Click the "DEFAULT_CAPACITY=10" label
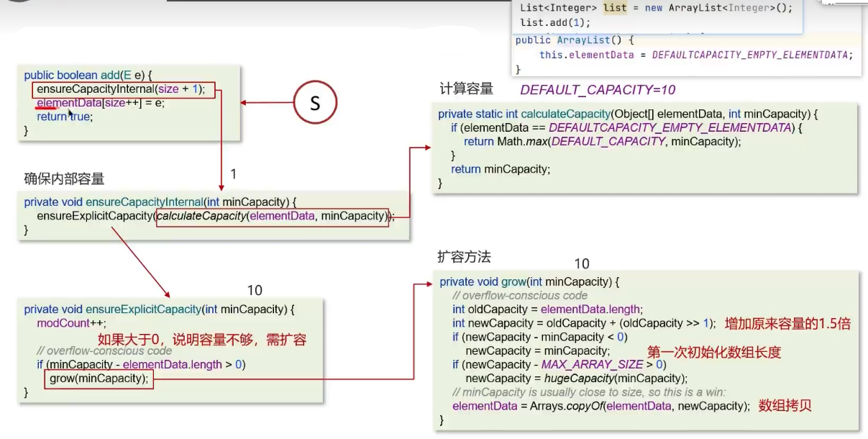Image resolution: width=868 pixels, height=439 pixels. (598, 90)
